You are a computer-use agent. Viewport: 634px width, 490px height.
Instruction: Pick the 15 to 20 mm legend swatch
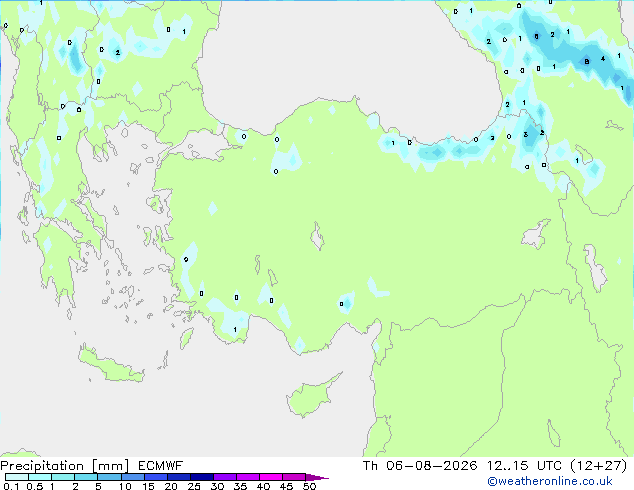[155, 477]
